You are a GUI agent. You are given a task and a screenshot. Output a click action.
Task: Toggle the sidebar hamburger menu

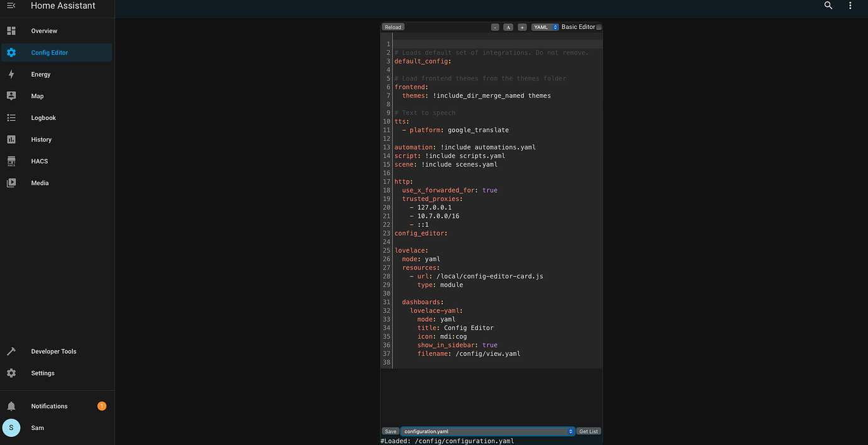9,5
